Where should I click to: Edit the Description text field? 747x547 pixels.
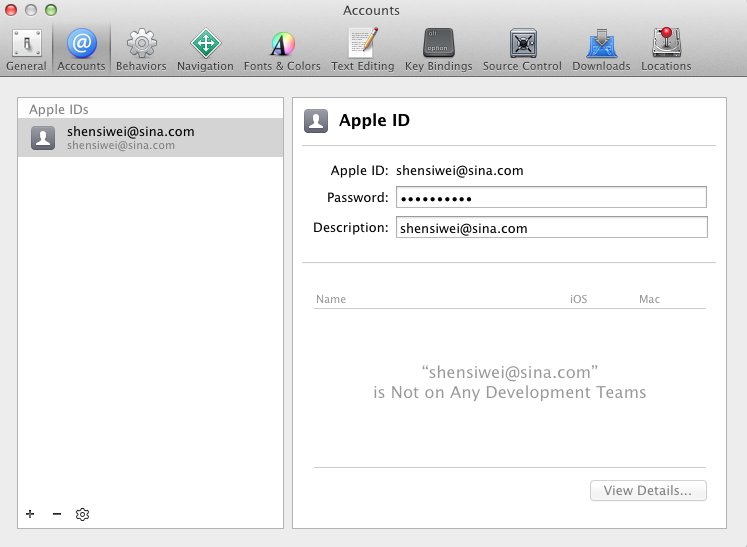tap(552, 227)
